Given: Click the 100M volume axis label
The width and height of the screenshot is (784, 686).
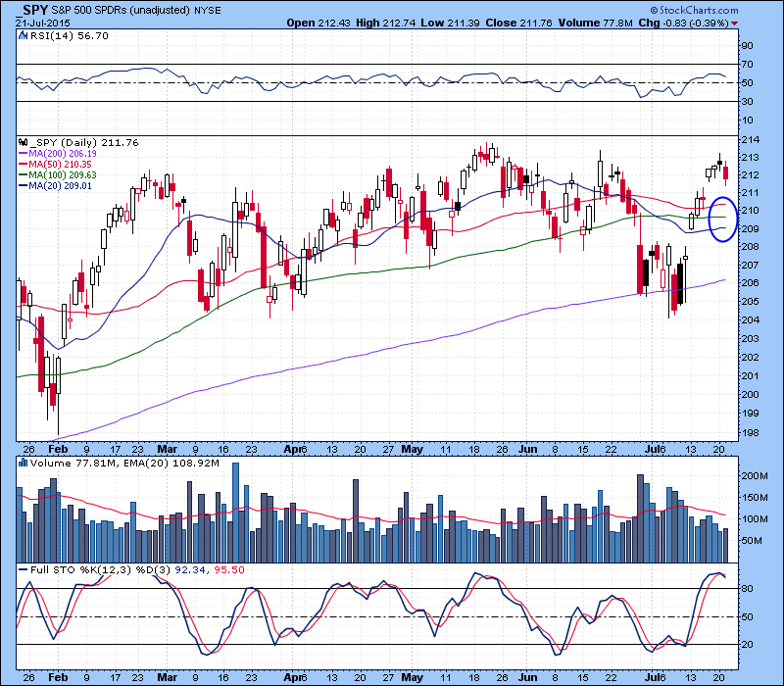Looking at the screenshot, I should coord(755,519).
